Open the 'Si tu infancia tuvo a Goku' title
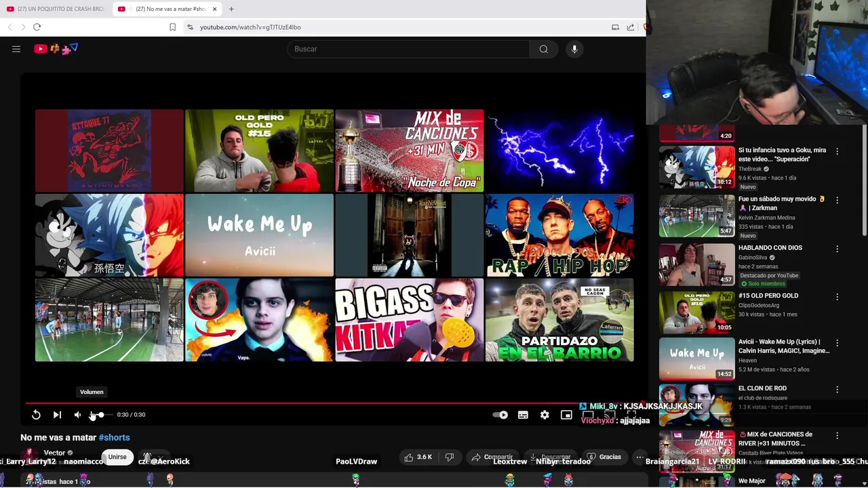 pos(782,155)
